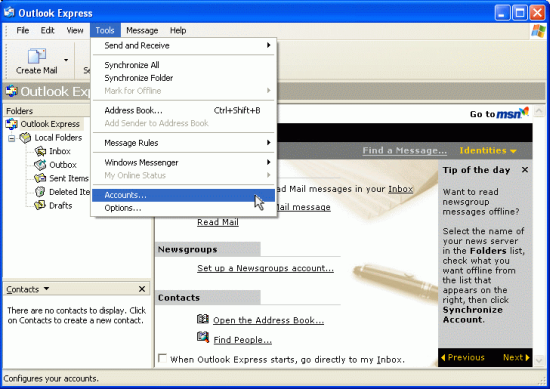The height and width of the screenshot is (389, 550).
Task: Open the Message menu
Action: [142, 31]
